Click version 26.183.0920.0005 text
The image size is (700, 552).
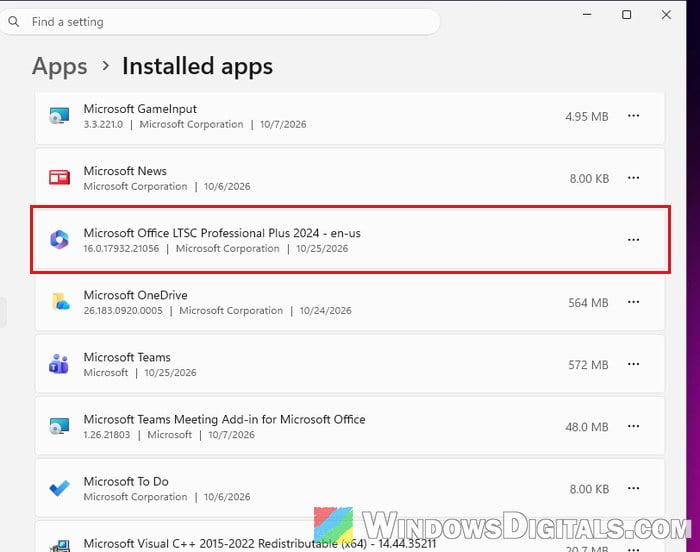tap(123, 311)
